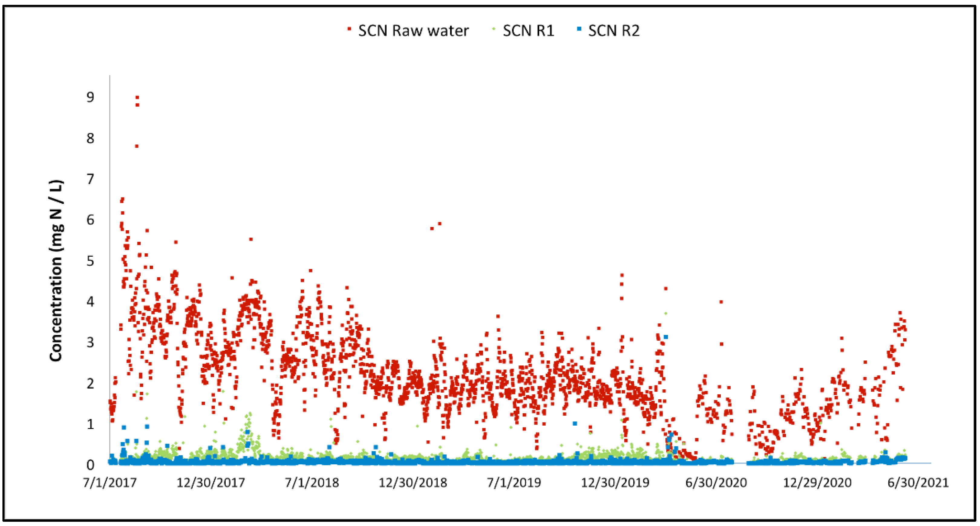
Task: Click the SCN R2 legend label
Action: click(614, 31)
